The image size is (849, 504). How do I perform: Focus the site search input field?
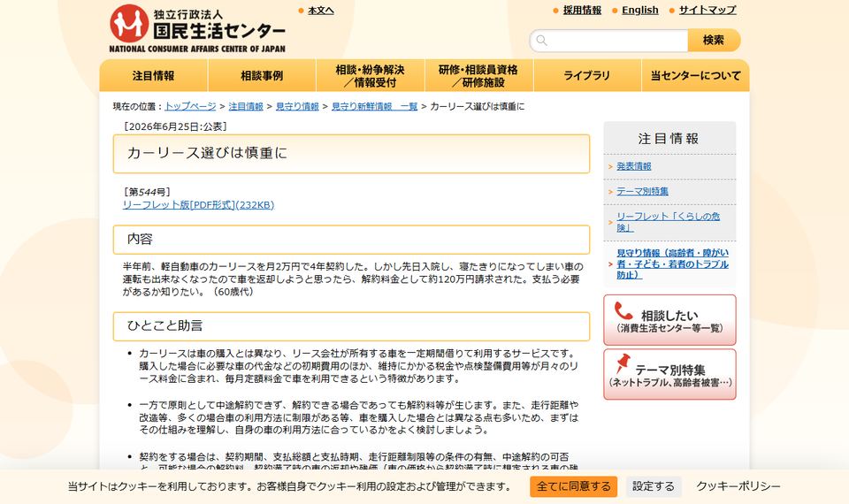[608, 41]
